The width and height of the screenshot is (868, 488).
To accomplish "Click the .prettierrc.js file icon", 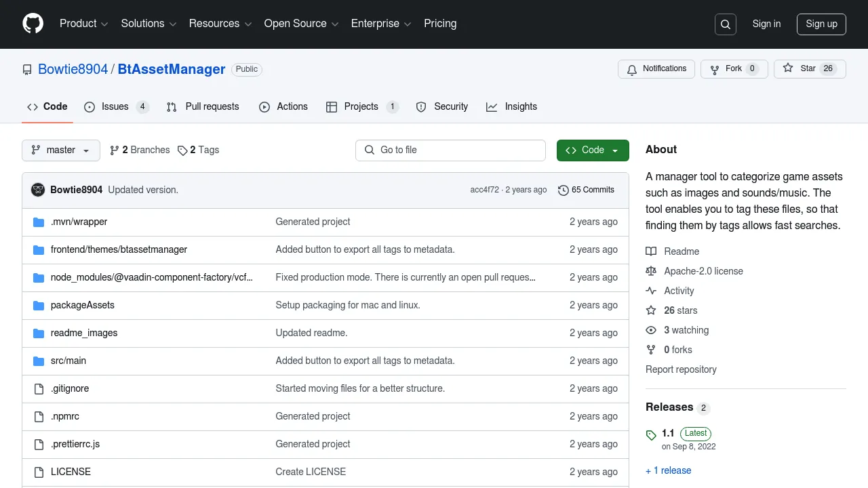I will 39,444.
